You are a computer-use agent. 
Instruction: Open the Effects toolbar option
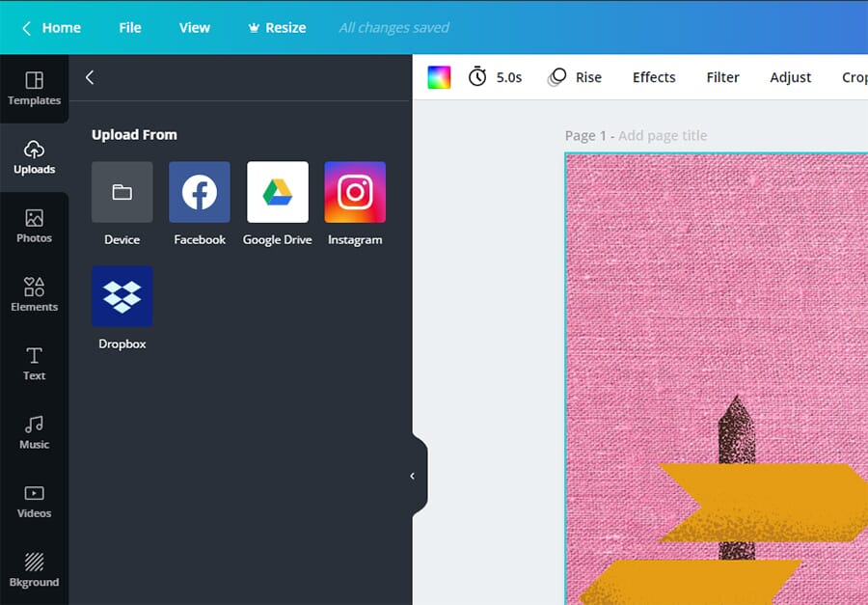[x=654, y=77]
